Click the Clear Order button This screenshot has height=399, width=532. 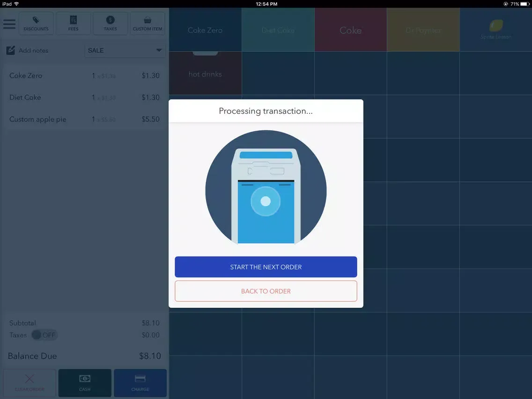30,383
